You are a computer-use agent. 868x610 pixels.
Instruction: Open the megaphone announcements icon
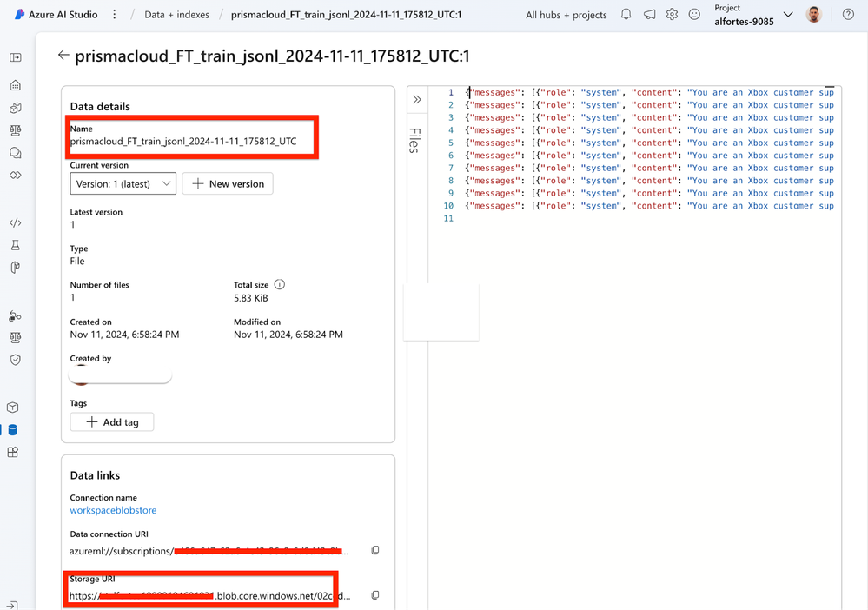click(649, 15)
